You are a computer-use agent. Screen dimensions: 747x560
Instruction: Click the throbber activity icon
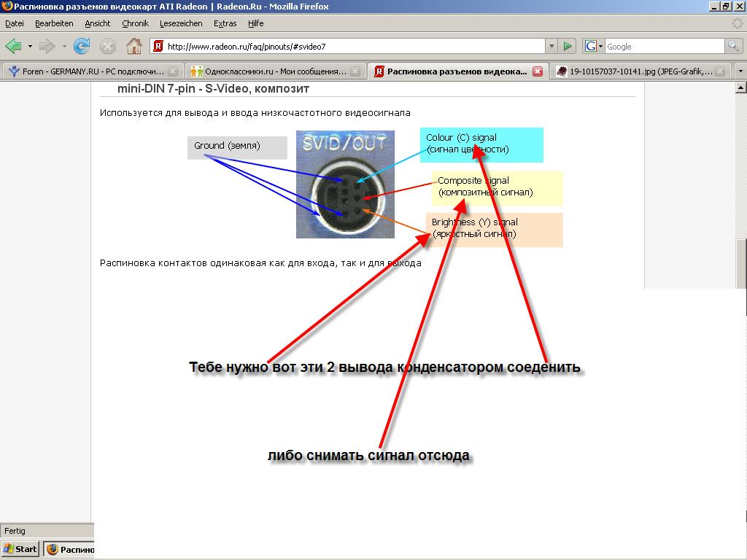738,23
